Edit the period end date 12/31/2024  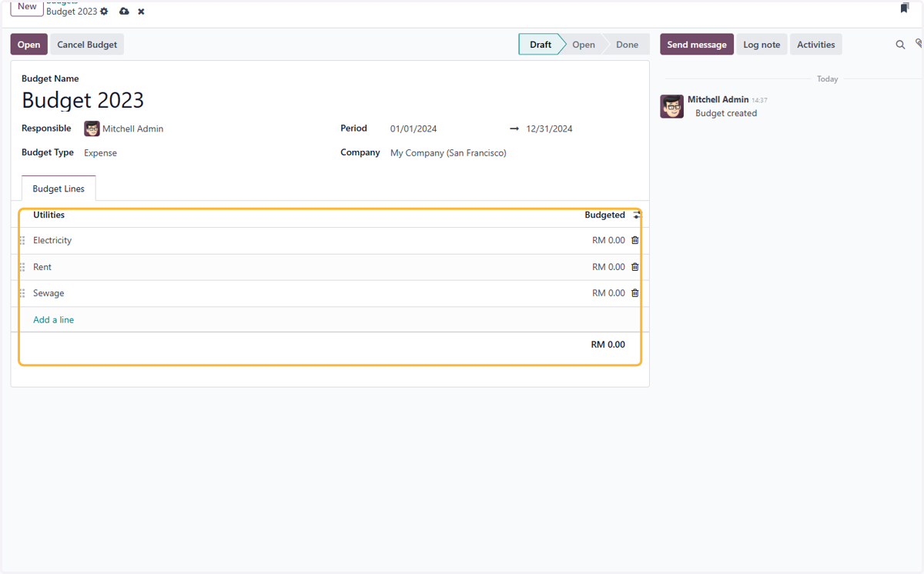pyautogui.click(x=550, y=129)
